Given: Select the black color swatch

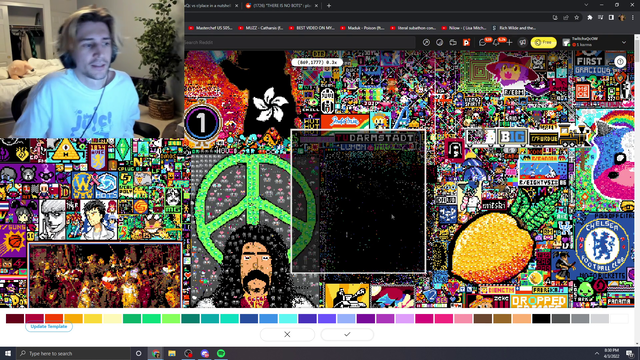Looking at the screenshot, I should pyautogui.click(x=541, y=318).
